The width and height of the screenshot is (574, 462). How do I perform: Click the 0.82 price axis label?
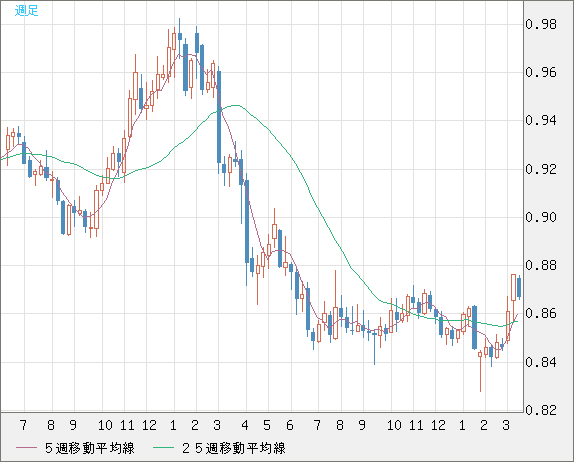pos(541,410)
